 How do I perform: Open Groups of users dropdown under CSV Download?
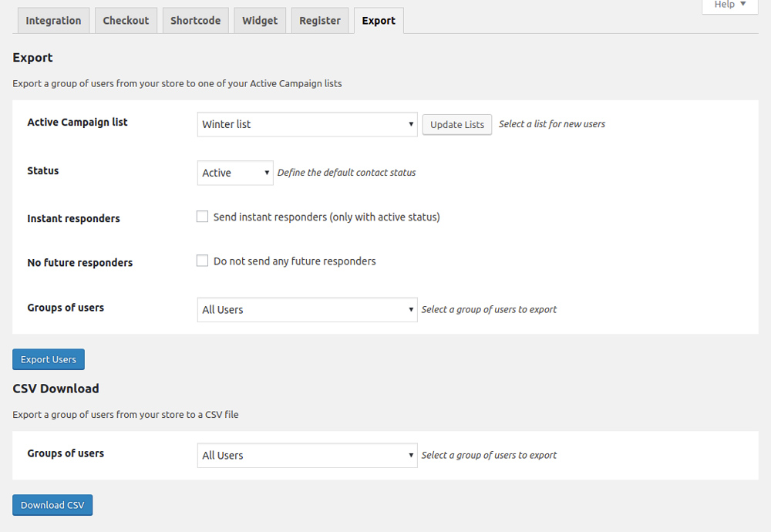[307, 455]
